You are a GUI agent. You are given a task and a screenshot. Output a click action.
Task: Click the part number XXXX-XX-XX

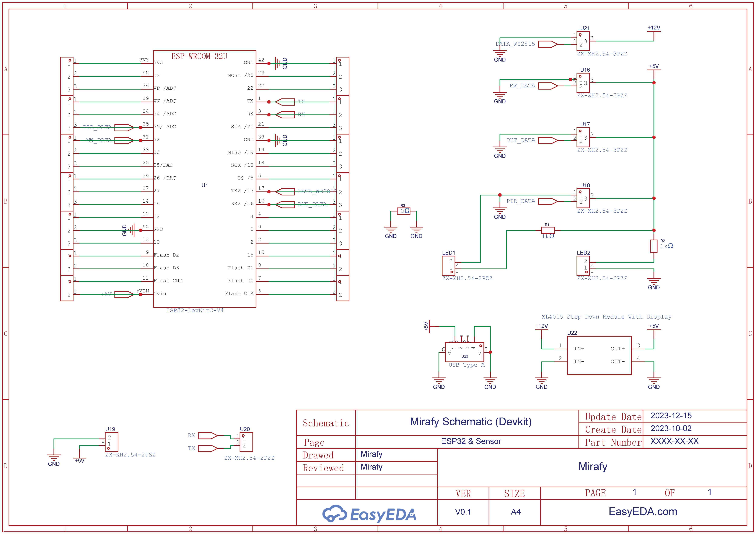coord(674,442)
